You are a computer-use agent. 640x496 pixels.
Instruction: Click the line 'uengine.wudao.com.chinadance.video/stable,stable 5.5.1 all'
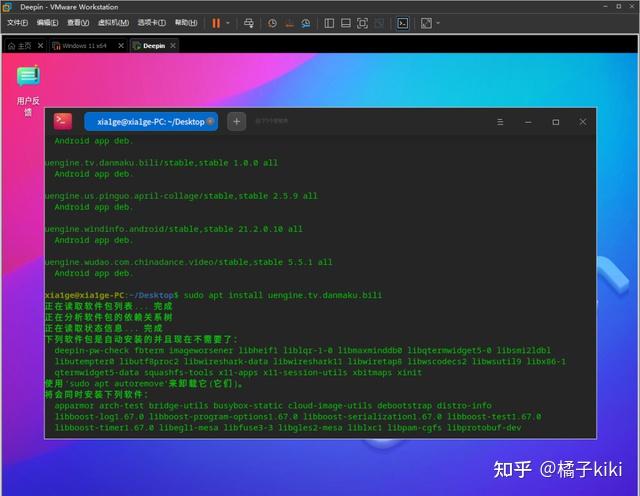coord(189,262)
